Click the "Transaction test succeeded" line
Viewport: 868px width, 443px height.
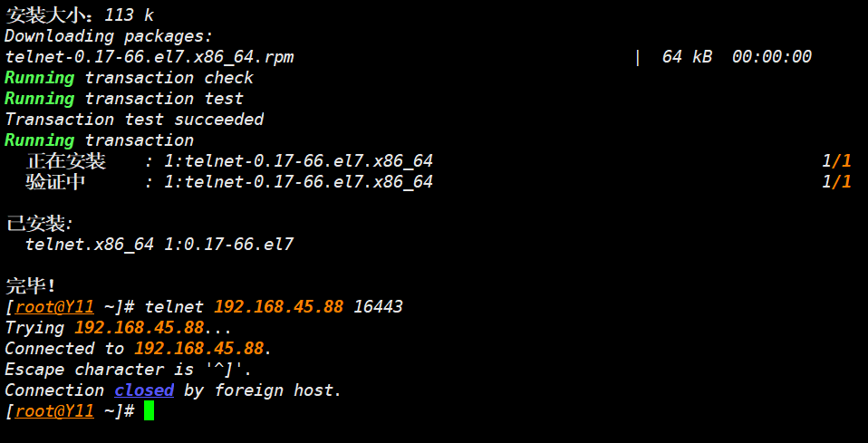(x=134, y=120)
